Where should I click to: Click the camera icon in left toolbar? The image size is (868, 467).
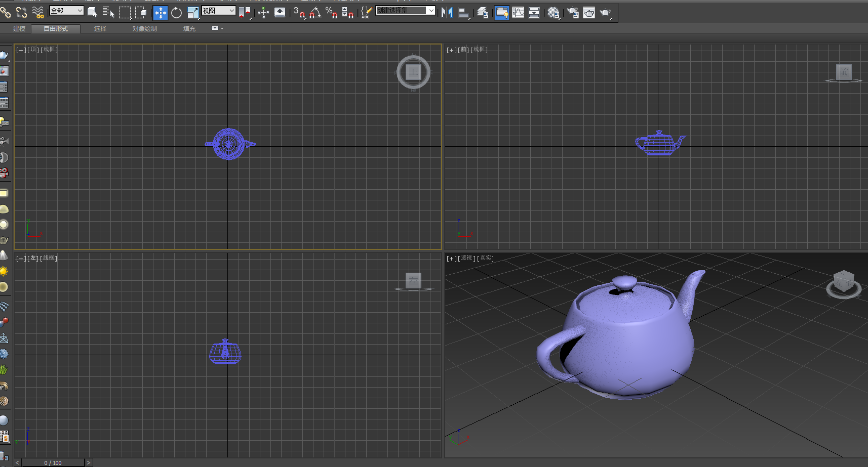(4, 141)
